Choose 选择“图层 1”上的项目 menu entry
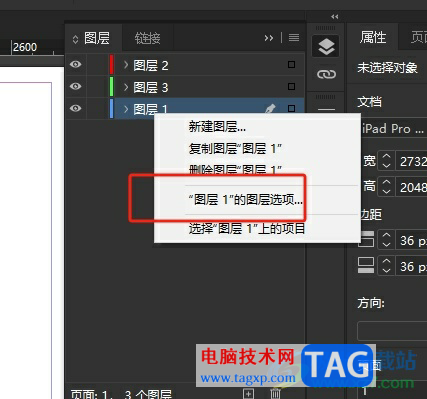 247,229
